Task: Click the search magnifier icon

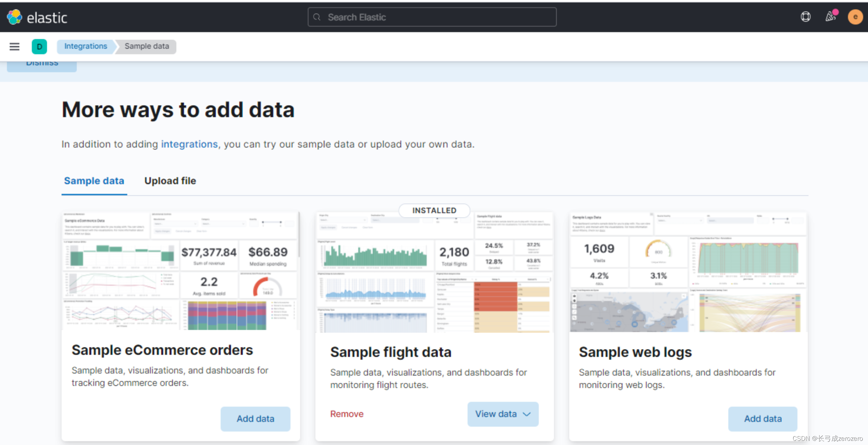Action: 317,17
